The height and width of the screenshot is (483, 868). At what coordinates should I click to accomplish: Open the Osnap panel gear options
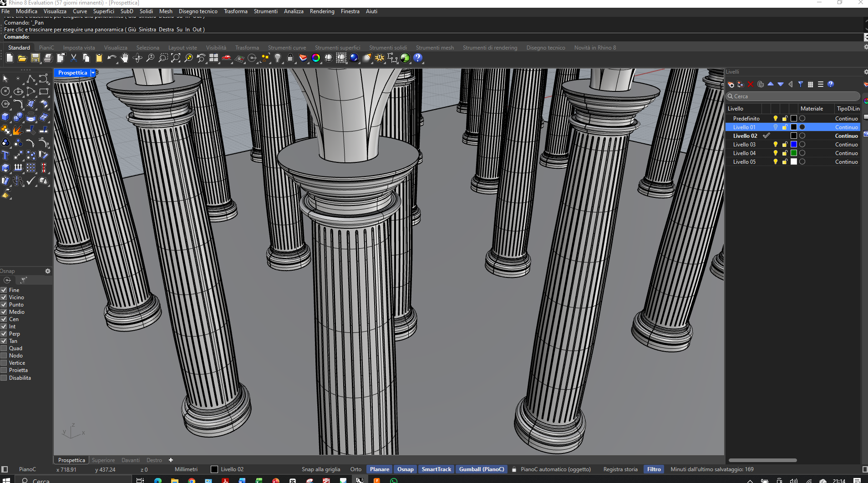[48, 271]
